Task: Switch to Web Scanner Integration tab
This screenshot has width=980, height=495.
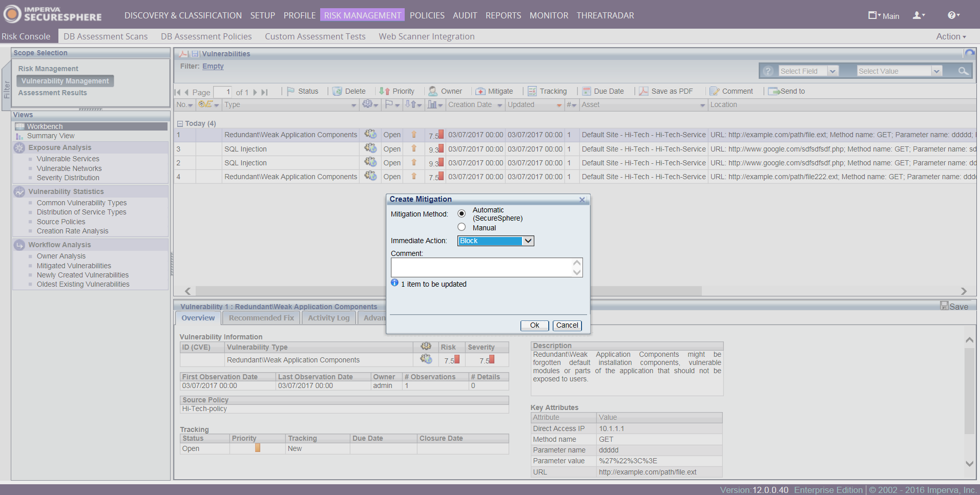Action: pyautogui.click(x=426, y=36)
